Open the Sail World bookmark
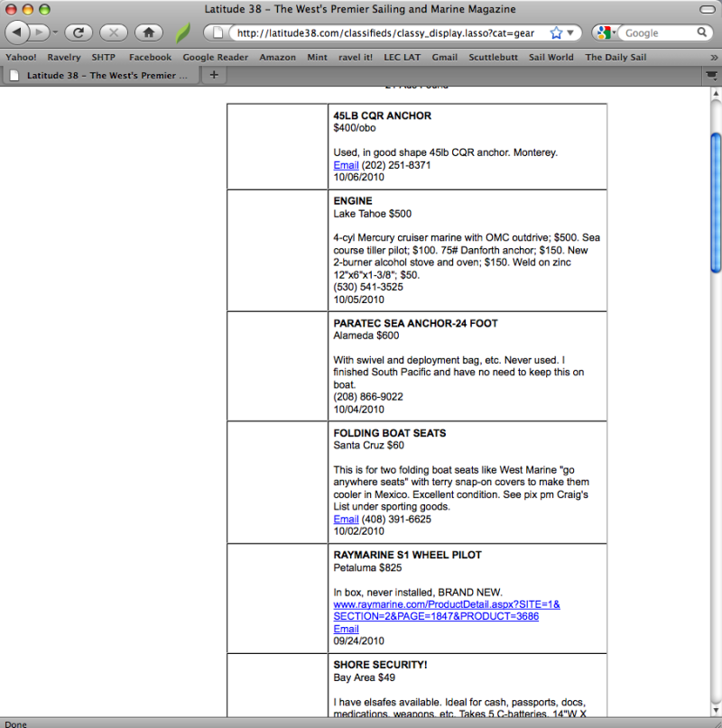This screenshot has width=722, height=728. pos(551,57)
